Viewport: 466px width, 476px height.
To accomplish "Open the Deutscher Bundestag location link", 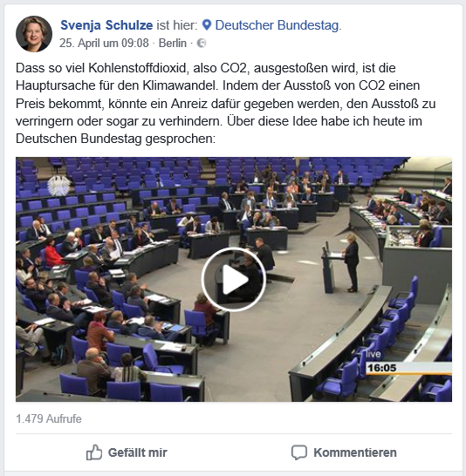I will coord(278,25).
